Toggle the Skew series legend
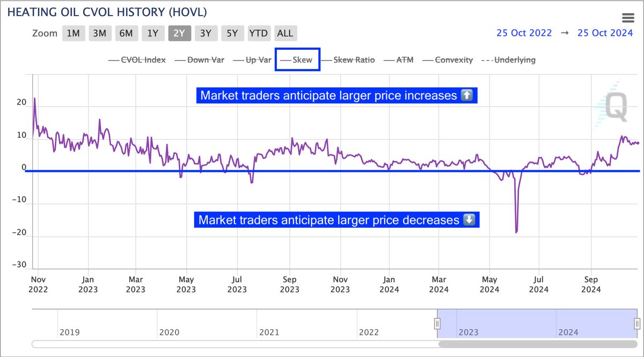Viewport: 644px width, 357px height. point(297,60)
